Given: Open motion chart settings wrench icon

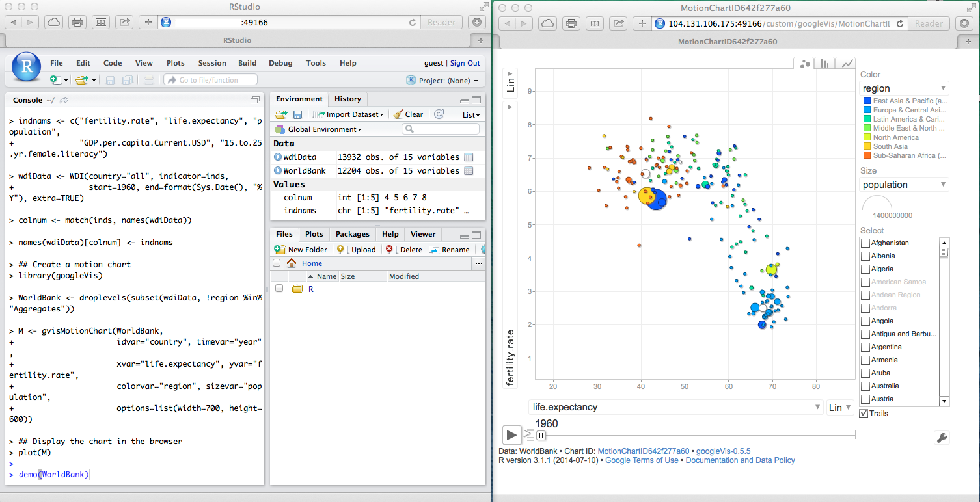Looking at the screenshot, I should 942,438.
